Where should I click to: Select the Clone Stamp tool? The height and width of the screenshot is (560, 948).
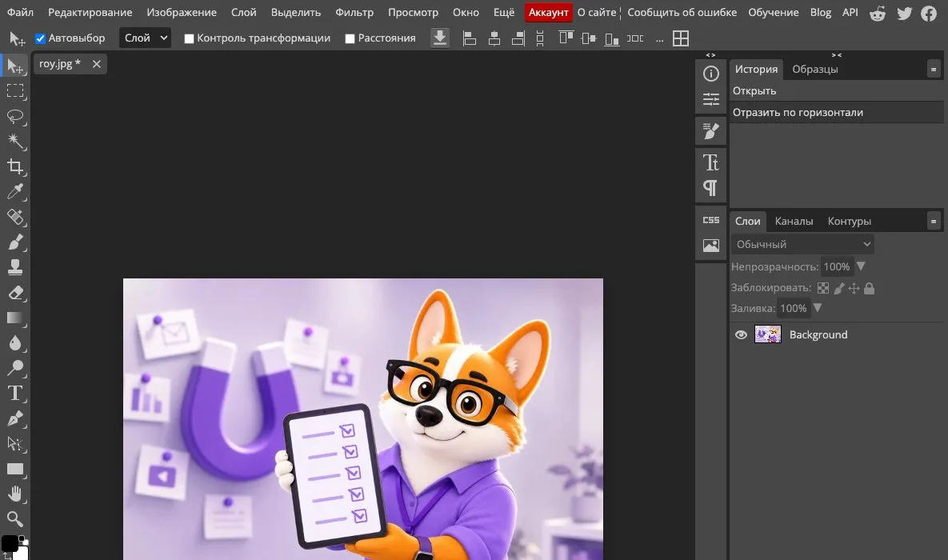[15, 267]
